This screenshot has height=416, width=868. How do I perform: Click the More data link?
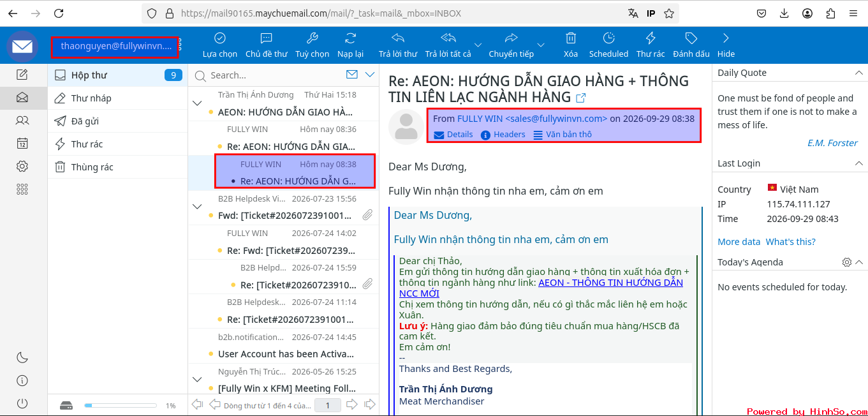tap(739, 242)
